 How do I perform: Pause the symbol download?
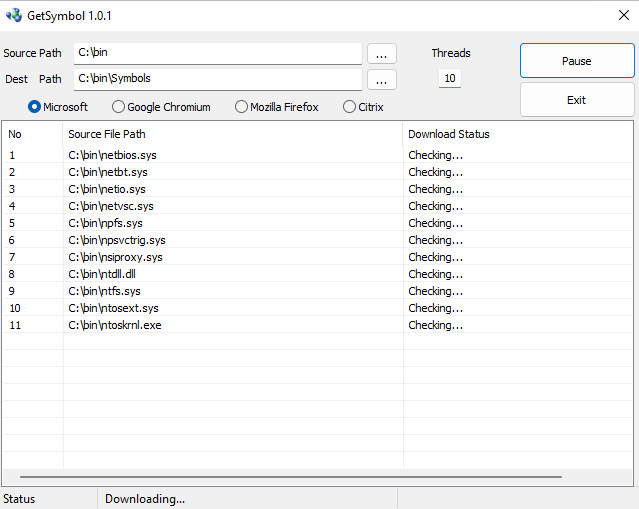pos(577,61)
